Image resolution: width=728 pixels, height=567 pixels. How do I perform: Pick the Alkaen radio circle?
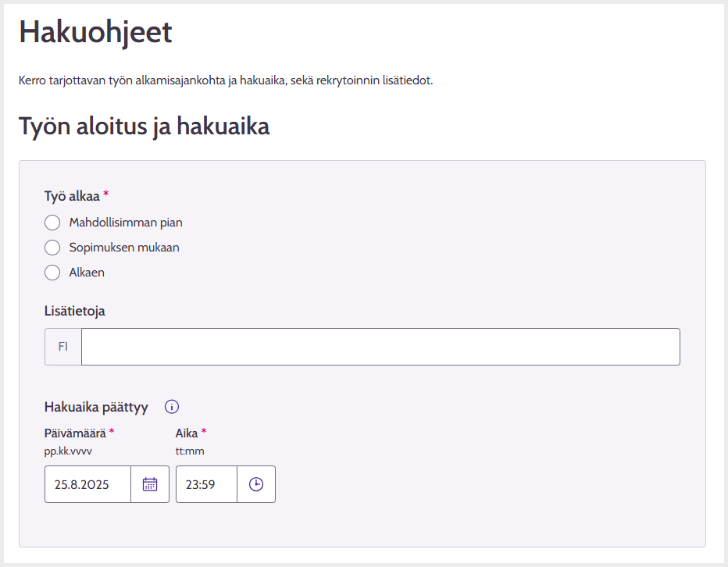[x=52, y=273]
